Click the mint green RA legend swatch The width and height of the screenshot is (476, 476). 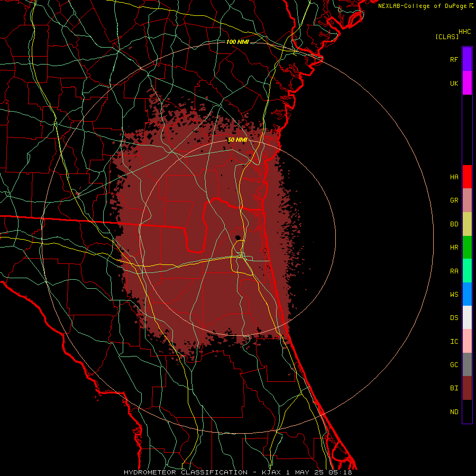pos(467,271)
